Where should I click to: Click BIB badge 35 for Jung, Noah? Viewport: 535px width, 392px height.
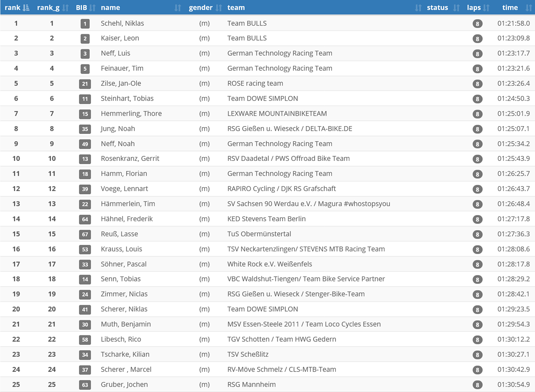pyautogui.click(x=85, y=129)
